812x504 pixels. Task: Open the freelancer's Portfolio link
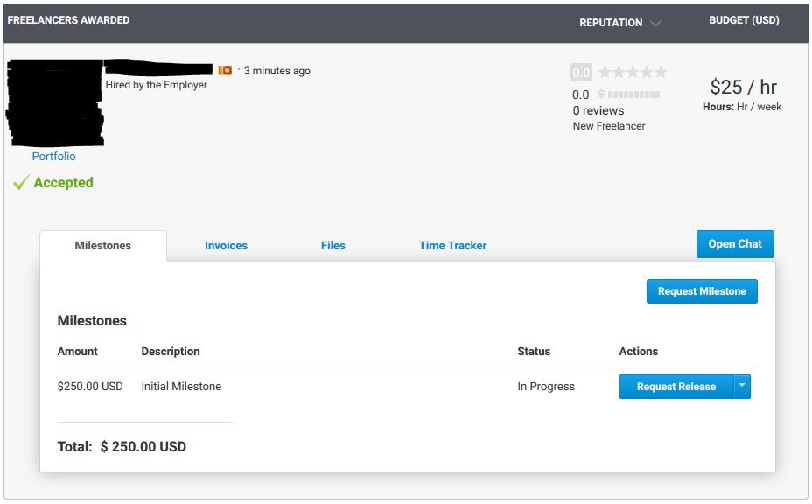pos(54,156)
